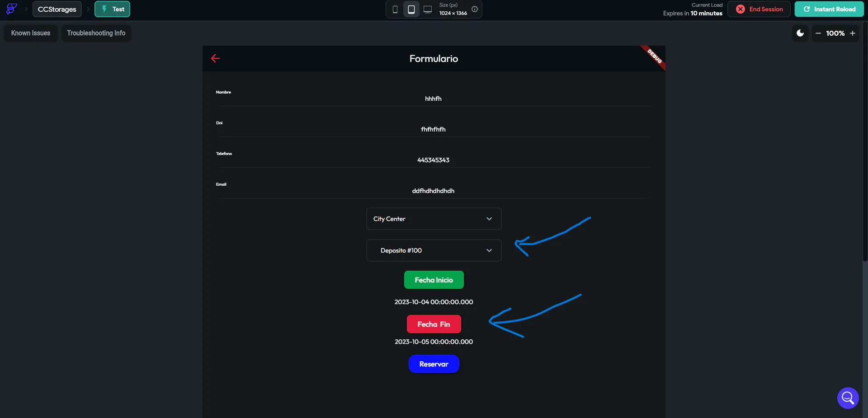The height and width of the screenshot is (418, 868).
Task: Click the Telefono input field
Action: point(433,160)
